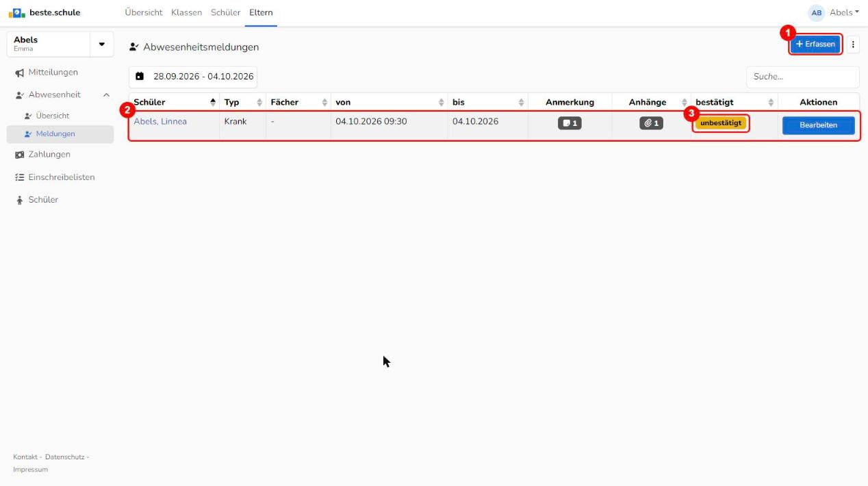This screenshot has width=868, height=486.
Task: Open the Datenschutz footer link
Action: (65, 457)
